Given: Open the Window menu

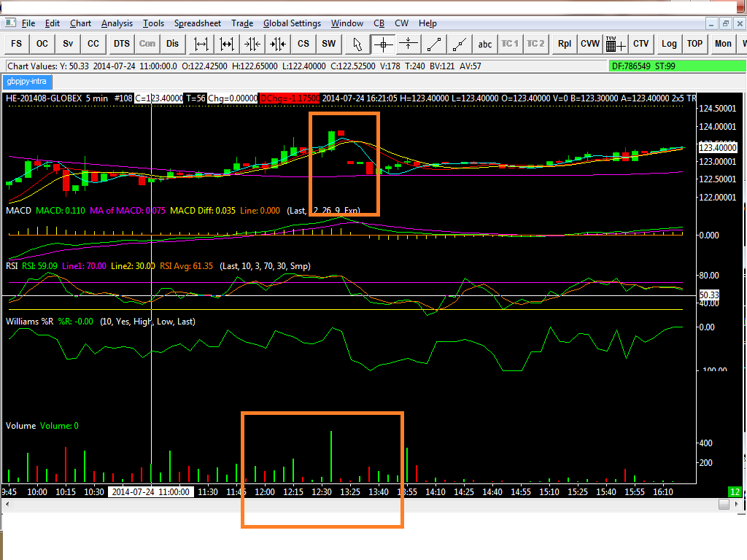Looking at the screenshot, I should pos(347,23).
